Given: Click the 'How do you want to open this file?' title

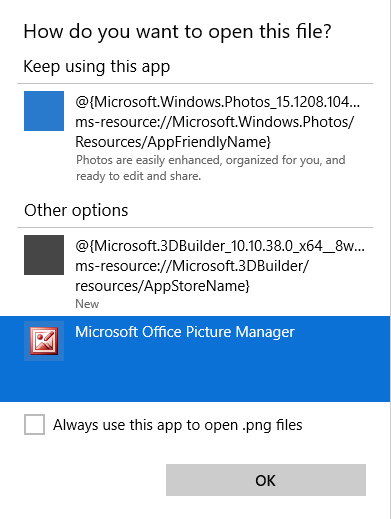Looking at the screenshot, I should point(177,32).
